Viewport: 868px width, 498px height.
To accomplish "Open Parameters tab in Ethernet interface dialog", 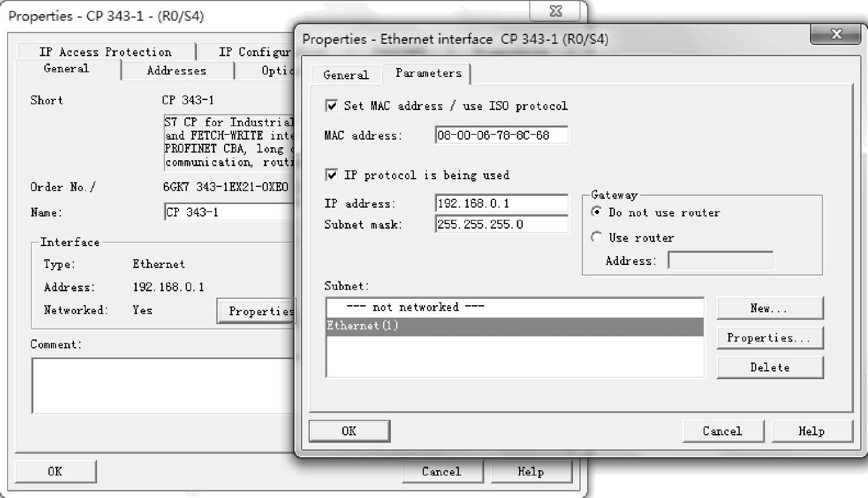I will [x=428, y=73].
